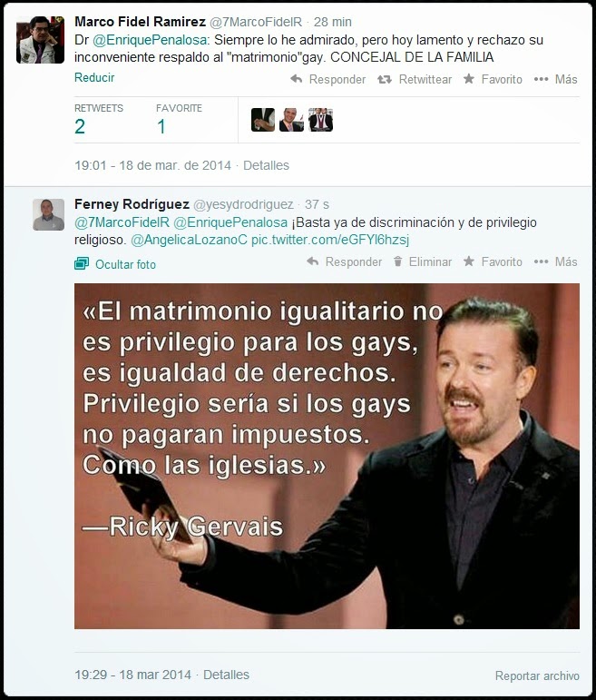
Task: Delete Ferney Rodríguez's tweet with Eliminar
Action: 423,261
